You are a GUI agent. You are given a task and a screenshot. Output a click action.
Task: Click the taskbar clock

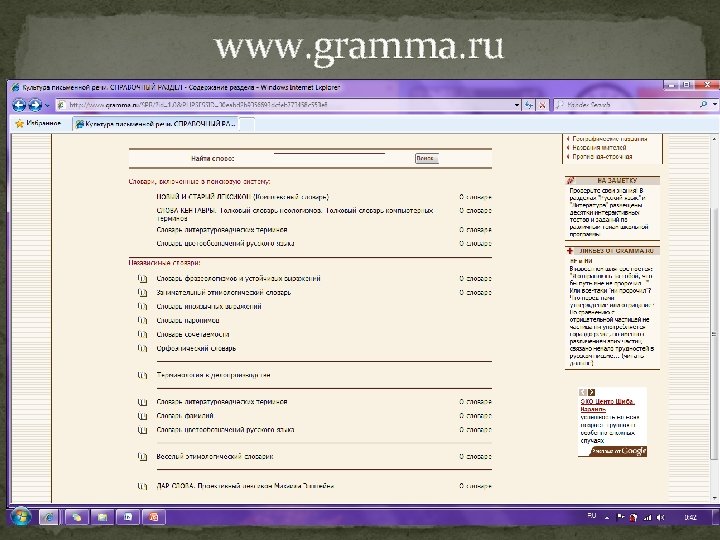pos(690,518)
